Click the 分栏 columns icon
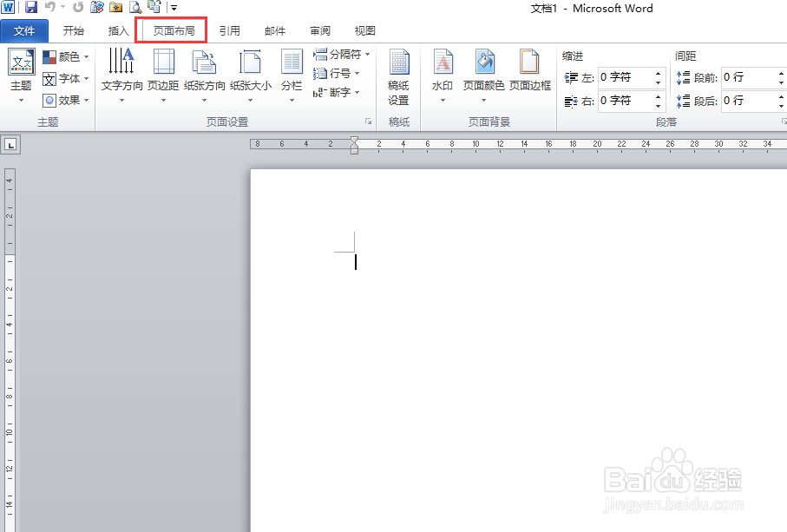This screenshot has height=532, width=787. point(292,62)
